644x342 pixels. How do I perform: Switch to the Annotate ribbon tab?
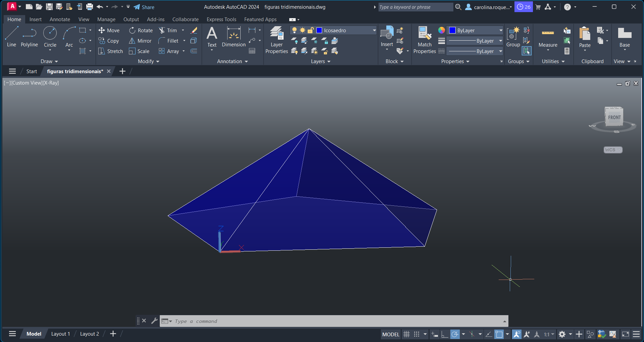60,19
